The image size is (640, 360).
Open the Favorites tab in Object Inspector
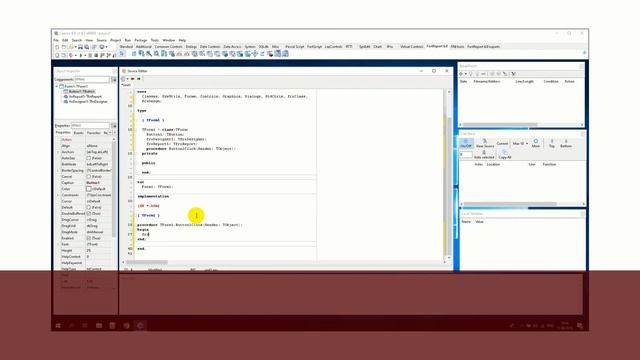click(93, 133)
